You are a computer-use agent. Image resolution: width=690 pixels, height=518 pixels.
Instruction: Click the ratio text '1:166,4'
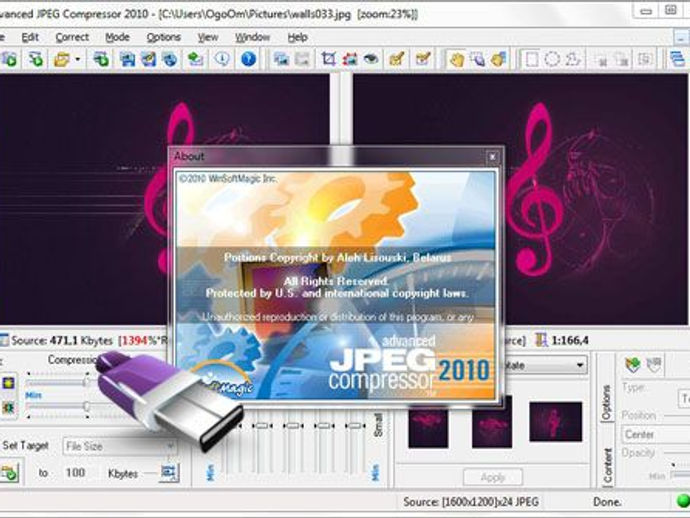[570, 340]
